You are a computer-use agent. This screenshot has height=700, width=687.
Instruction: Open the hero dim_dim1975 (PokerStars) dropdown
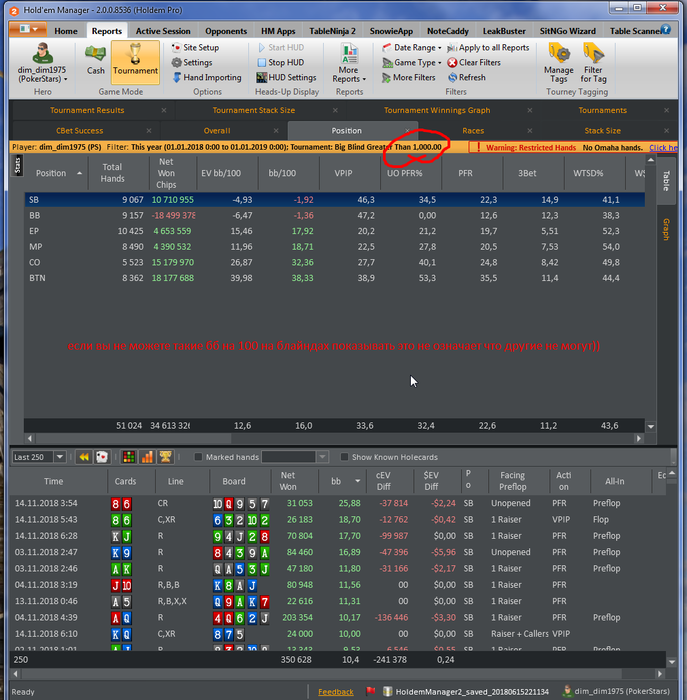coord(42,74)
